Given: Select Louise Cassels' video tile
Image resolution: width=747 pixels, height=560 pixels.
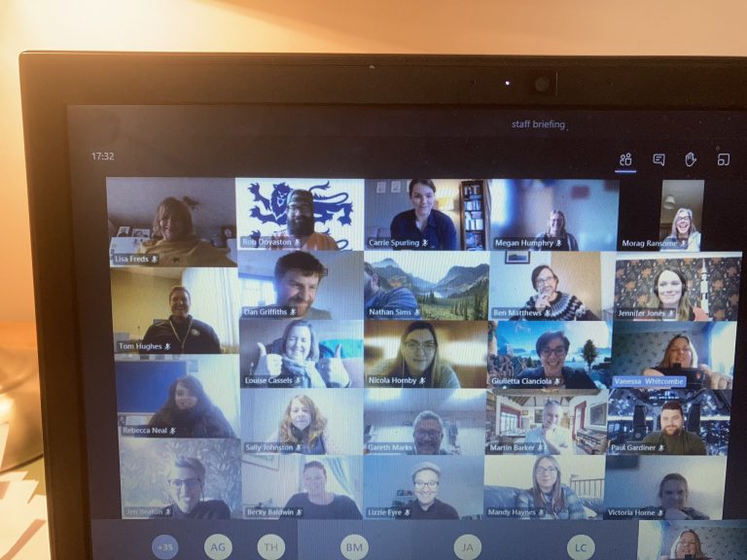Looking at the screenshot, I should point(302,354).
